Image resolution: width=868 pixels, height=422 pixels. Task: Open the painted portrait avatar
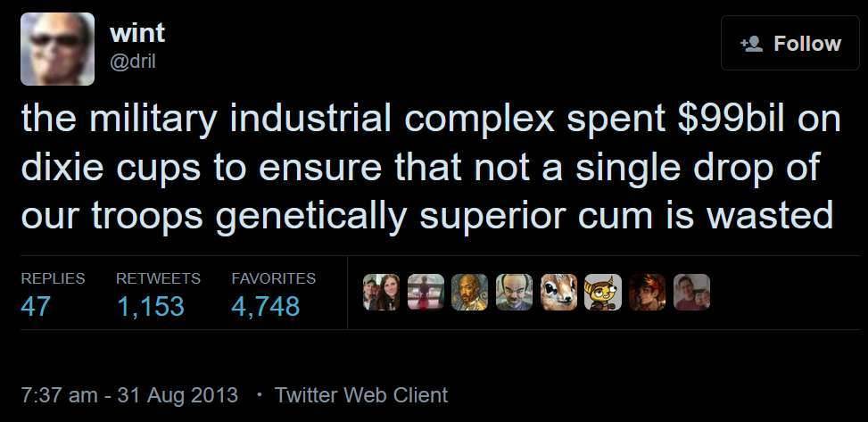pos(469,292)
